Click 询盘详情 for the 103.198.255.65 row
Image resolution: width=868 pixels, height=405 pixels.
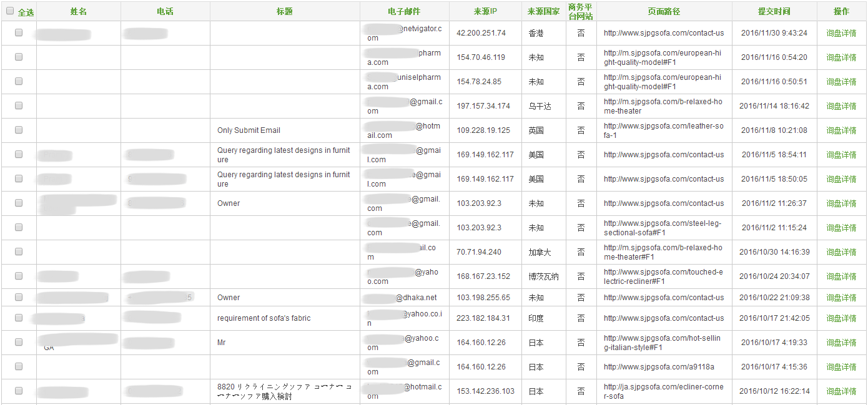(841, 298)
